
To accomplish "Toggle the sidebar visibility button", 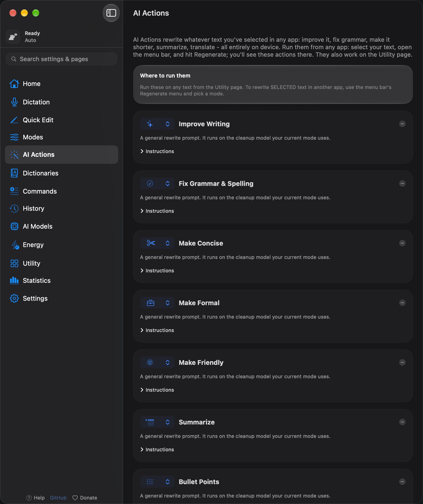I will point(111,13).
